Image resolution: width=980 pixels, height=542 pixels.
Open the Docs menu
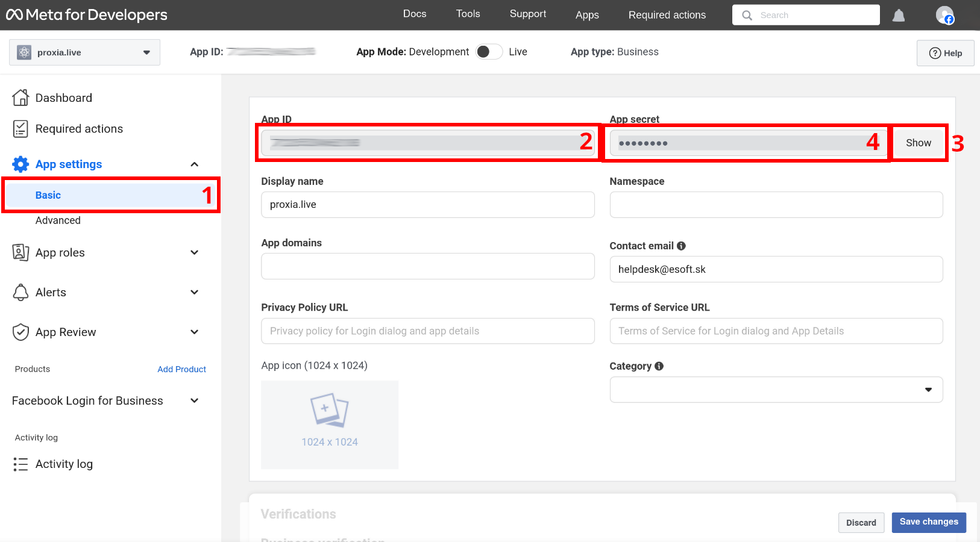pyautogui.click(x=415, y=14)
